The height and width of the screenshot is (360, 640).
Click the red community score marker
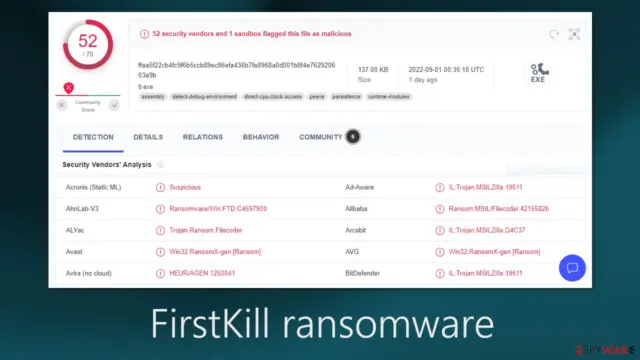click(x=69, y=88)
